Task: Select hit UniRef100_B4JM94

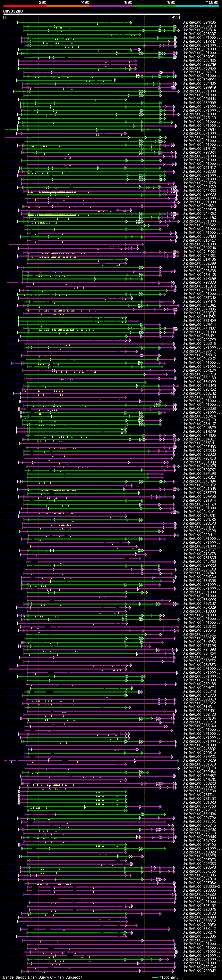Action: 199,481
